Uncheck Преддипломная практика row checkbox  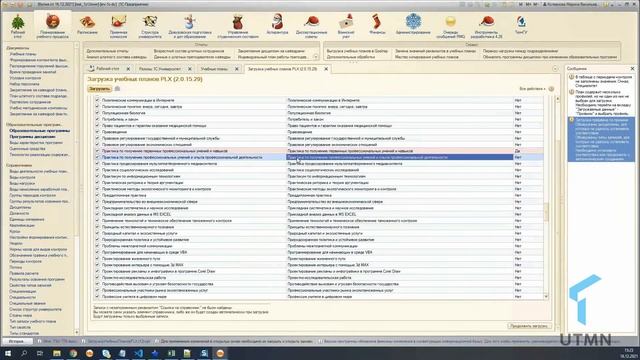97,195
